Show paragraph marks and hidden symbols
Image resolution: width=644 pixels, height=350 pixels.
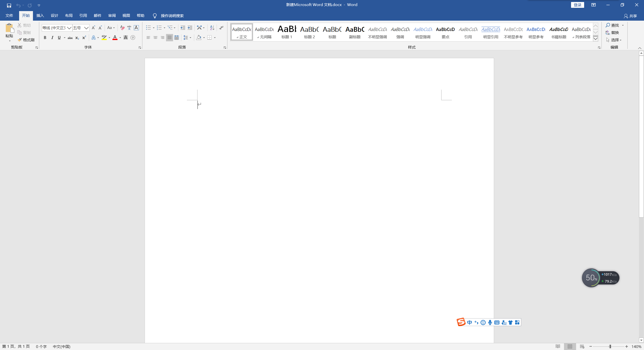[x=221, y=28]
